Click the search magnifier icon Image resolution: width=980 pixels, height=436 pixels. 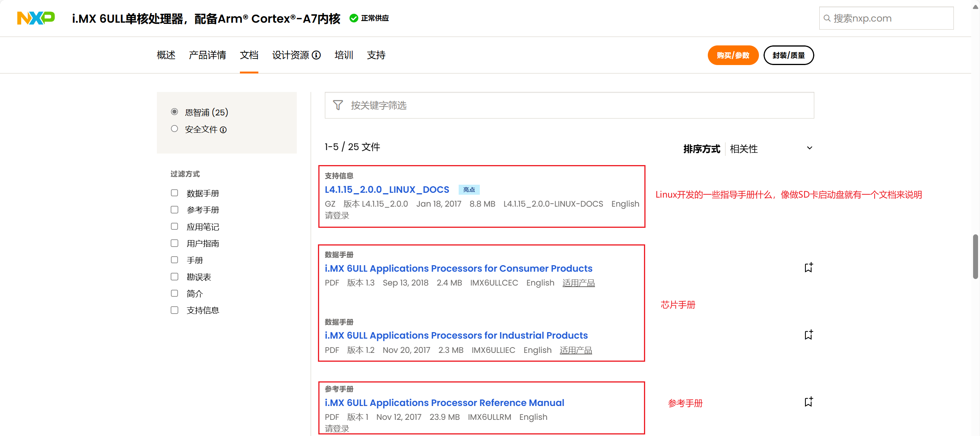point(827,18)
